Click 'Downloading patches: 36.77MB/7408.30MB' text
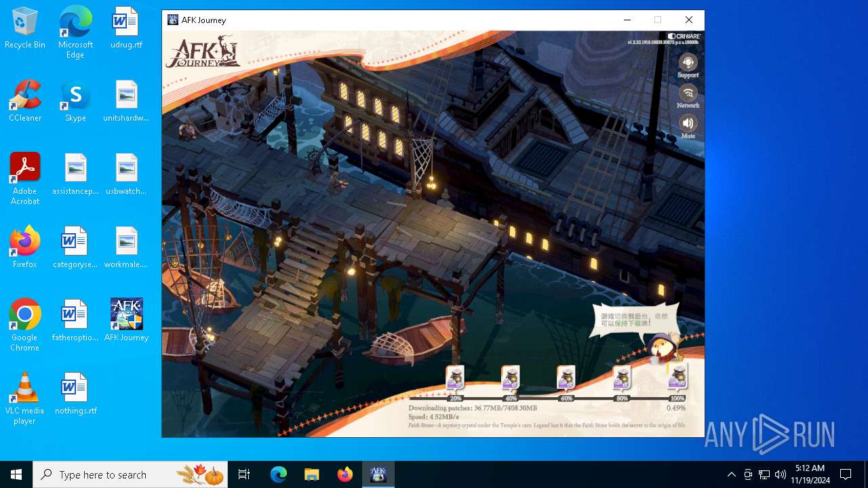Image resolution: width=868 pixels, height=488 pixels. point(473,408)
